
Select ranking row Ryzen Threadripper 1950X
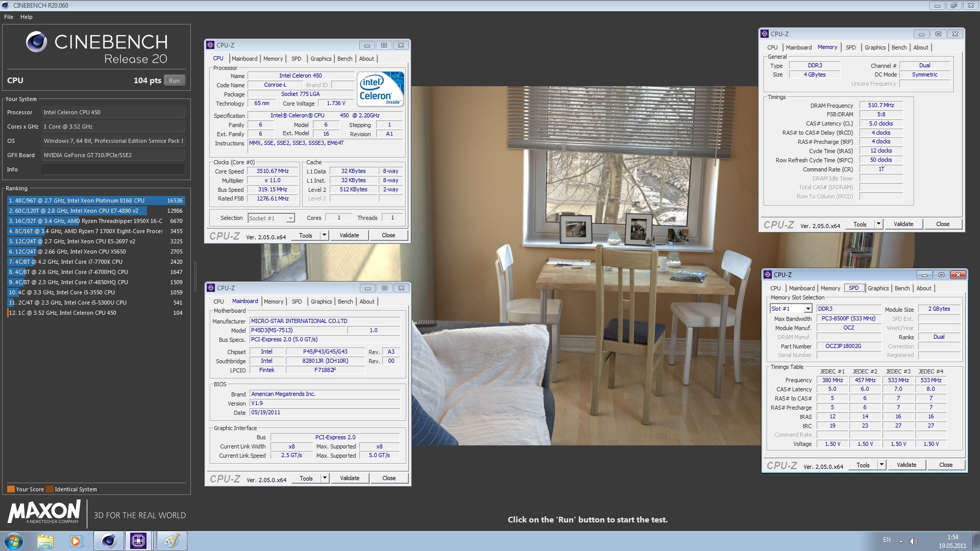coord(96,221)
